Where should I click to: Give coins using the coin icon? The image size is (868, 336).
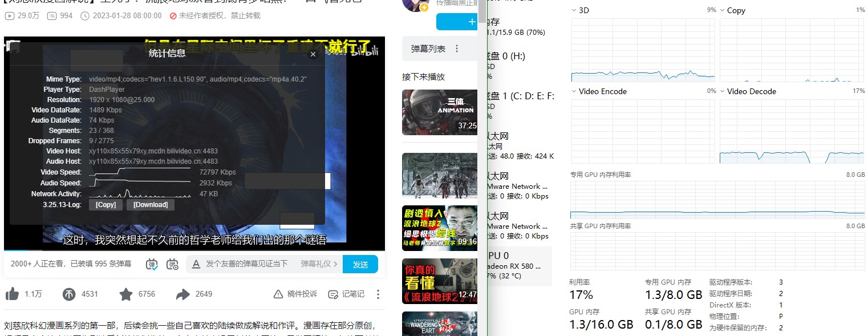(69, 294)
